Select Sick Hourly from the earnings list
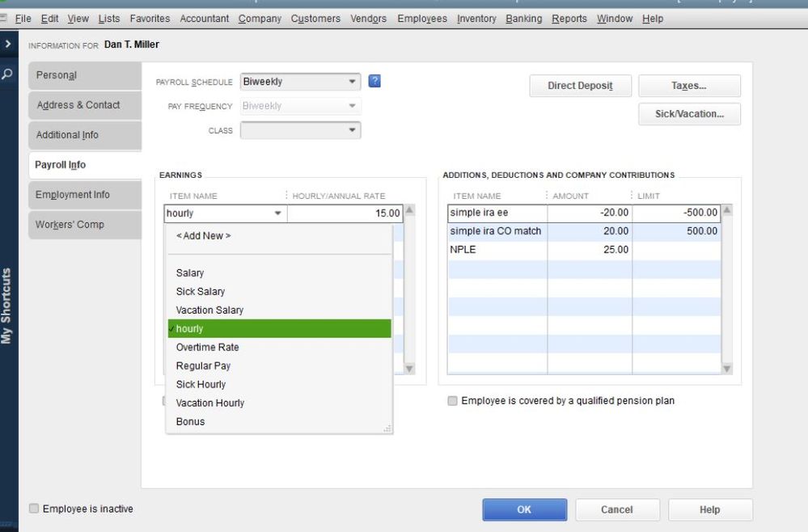The width and height of the screenshot is (808, 532). point(279,384)
